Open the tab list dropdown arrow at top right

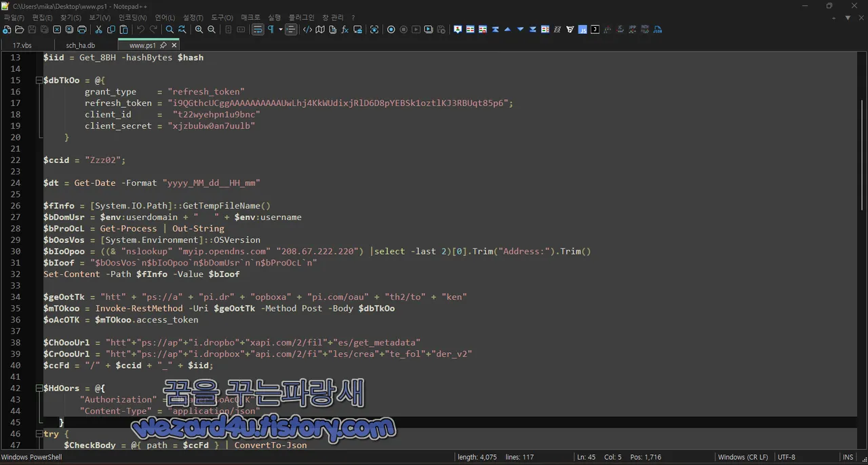tap(848, 18)
